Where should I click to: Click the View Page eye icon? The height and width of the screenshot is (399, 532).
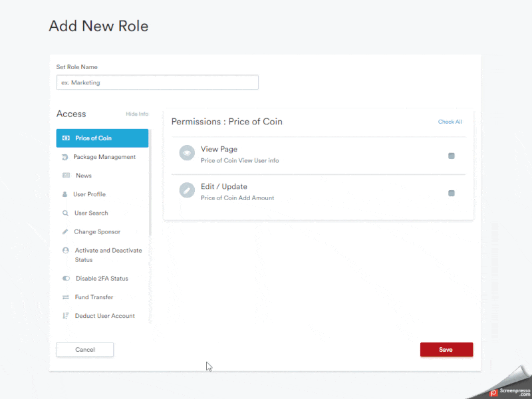click(x=186, y=153)
